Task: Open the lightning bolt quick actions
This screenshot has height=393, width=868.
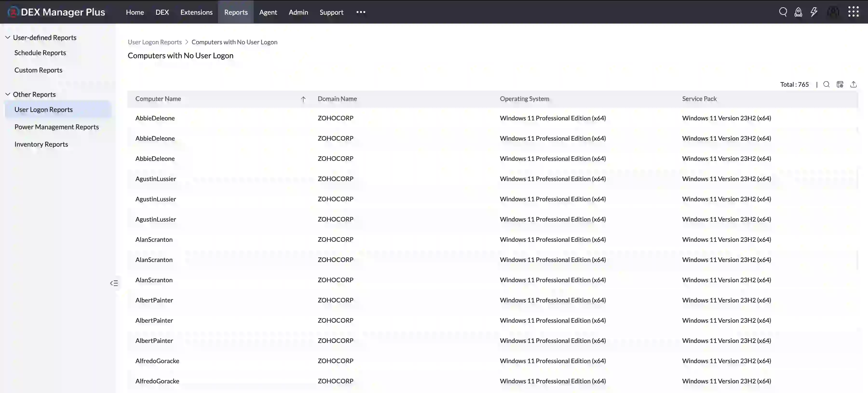Action: click(814, 12)
